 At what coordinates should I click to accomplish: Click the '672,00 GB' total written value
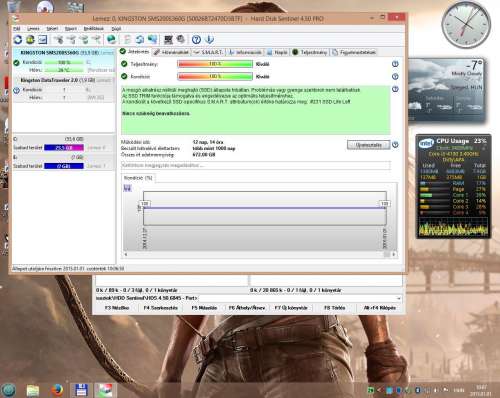(x=204, y=155)
